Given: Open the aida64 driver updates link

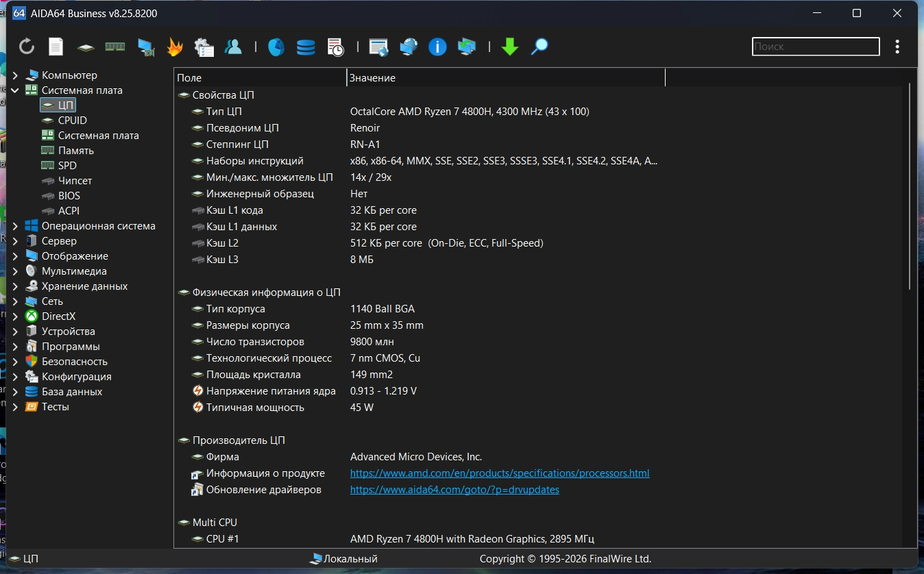Looking at the screenshot, I should coord(454,490).
